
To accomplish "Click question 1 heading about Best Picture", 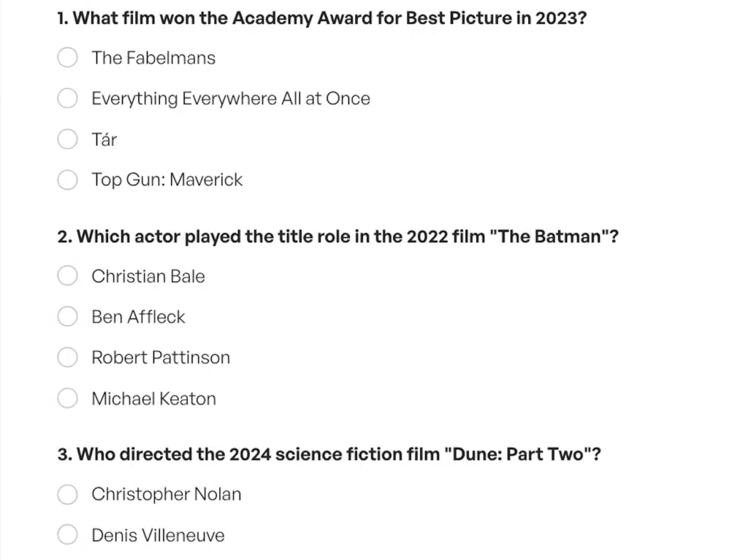I will tap(322, 18).
